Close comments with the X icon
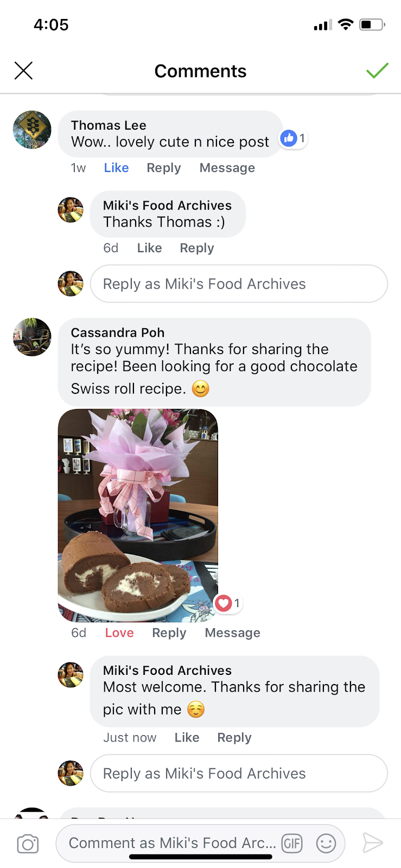The height and width of the screenshot is (868, 401). point(23,71)
